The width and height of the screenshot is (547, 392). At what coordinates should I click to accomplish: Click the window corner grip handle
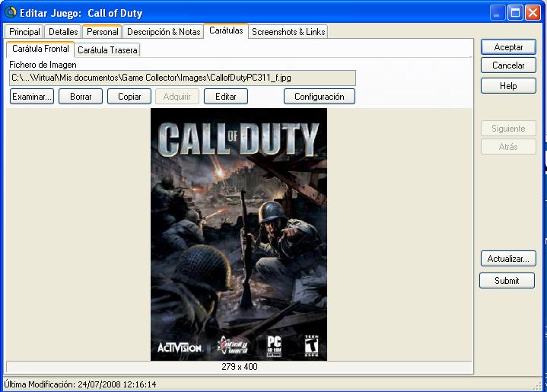click(x=538, y=386)
